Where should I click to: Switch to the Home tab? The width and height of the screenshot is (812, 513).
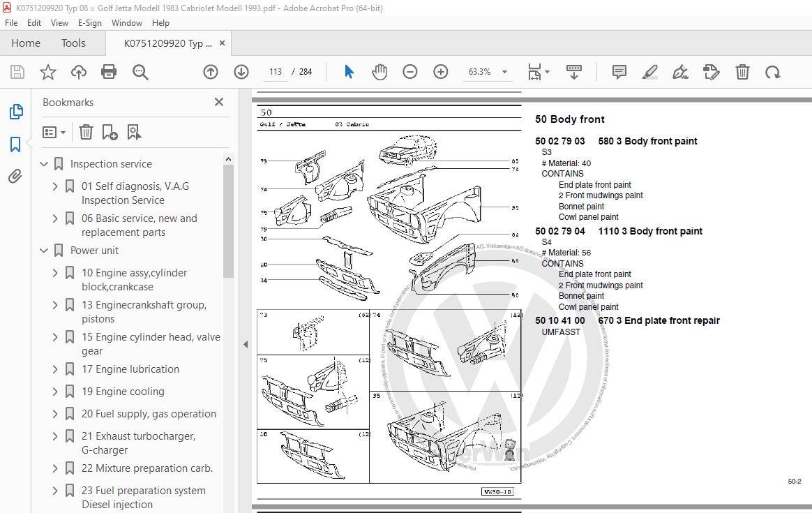tap(26, 43)
